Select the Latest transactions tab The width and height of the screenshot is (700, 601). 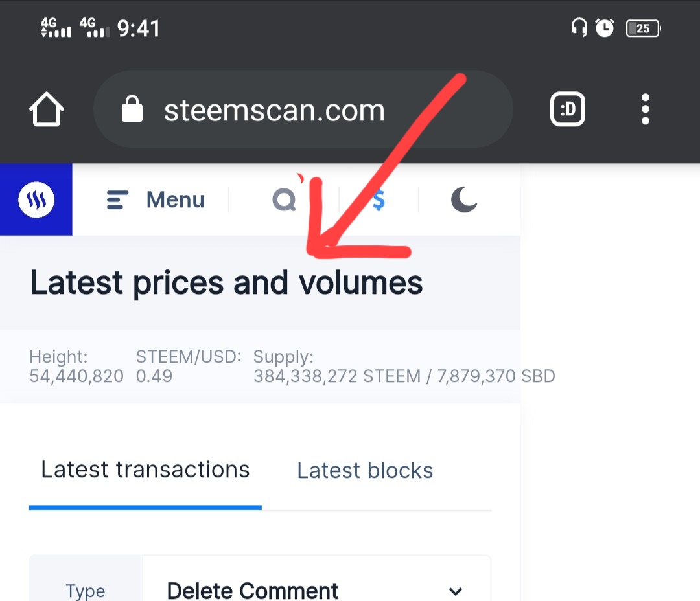pos(145,470)
